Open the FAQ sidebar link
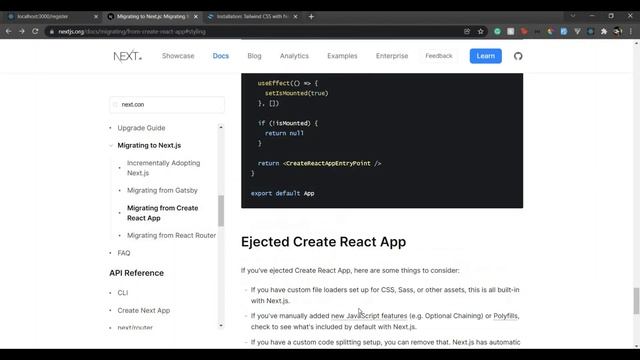The width and height of the screenshot is (640, 360). click(x=124, y=253)
